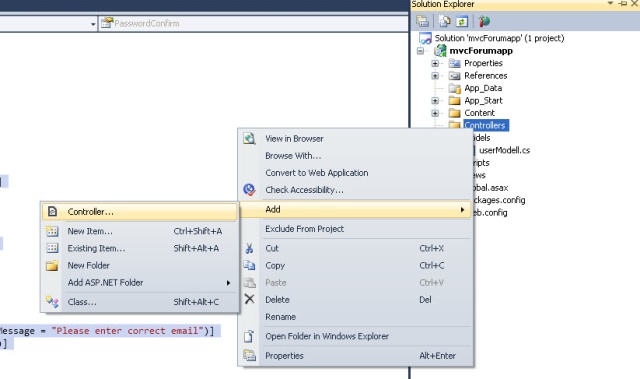Viewport: 640px width, 379px height.
Task: Click the Properties toolbar icon in Solution Explorer
Action: [422, 21]
